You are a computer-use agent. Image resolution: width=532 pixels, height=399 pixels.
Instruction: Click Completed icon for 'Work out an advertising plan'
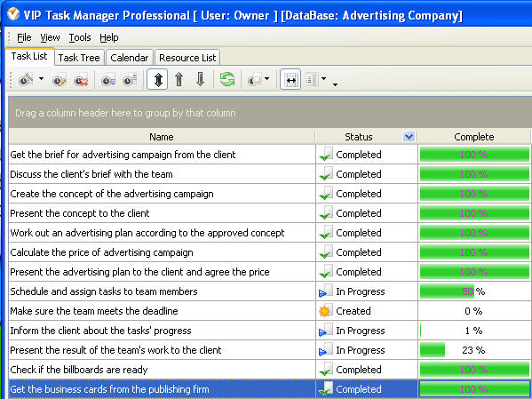(x=326, y=232)
